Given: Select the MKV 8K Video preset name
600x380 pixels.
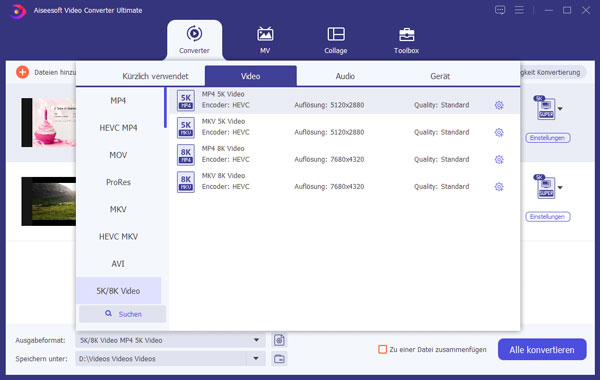Looking at the screenshot, I should pos(223,176).
